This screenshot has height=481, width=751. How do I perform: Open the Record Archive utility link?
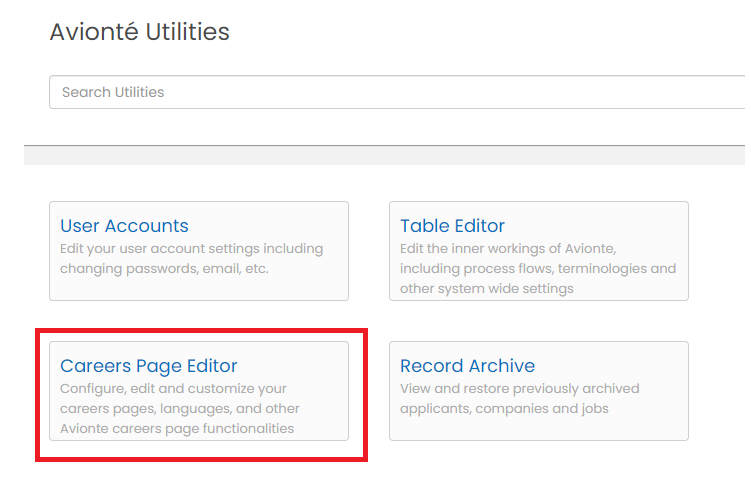(467, 366)
